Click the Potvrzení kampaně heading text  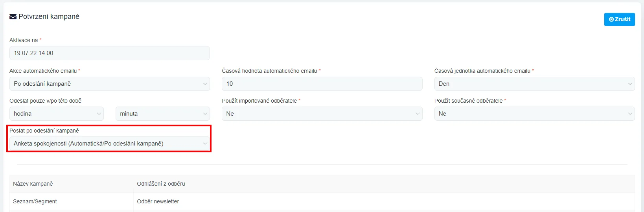click(x=49, y=17)
